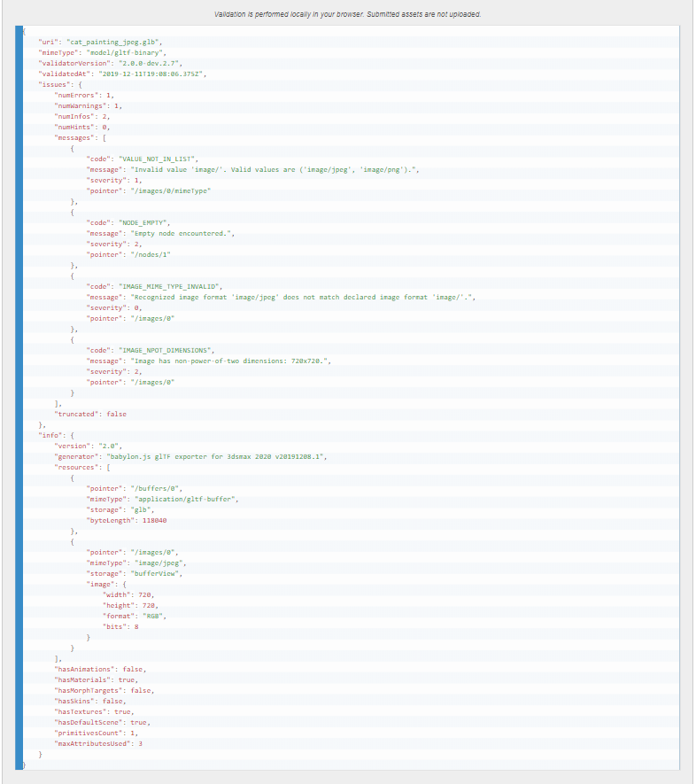Click the "width": 720 line

coord(128,594)
